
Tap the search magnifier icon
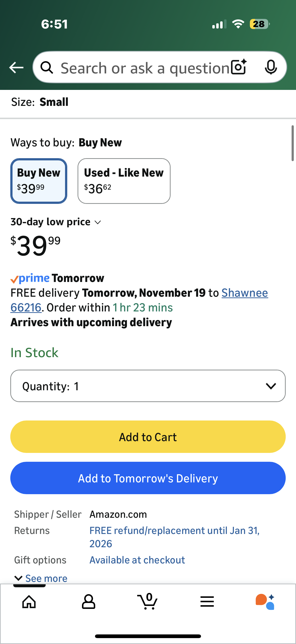pos(47,68)
